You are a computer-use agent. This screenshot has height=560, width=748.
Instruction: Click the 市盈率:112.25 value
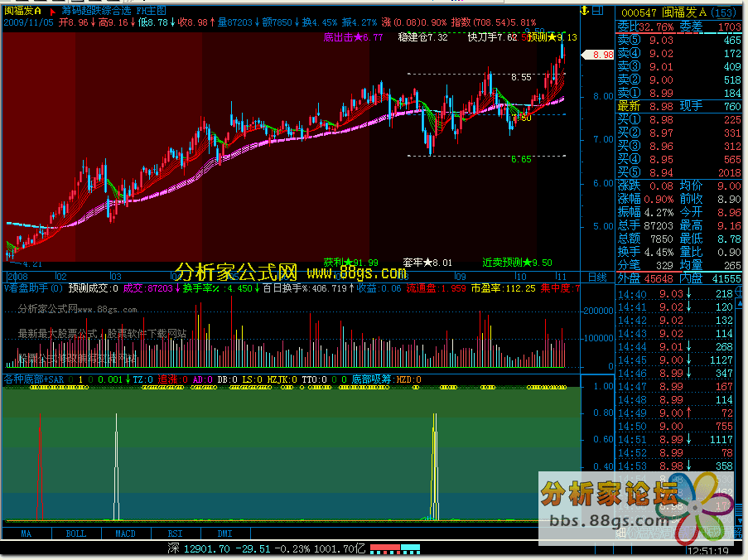[504, 288]
